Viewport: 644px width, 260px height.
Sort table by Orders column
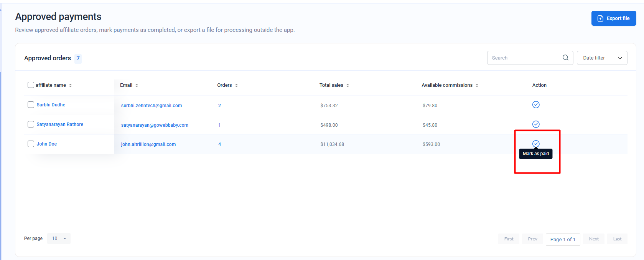(x=236, y=85)
